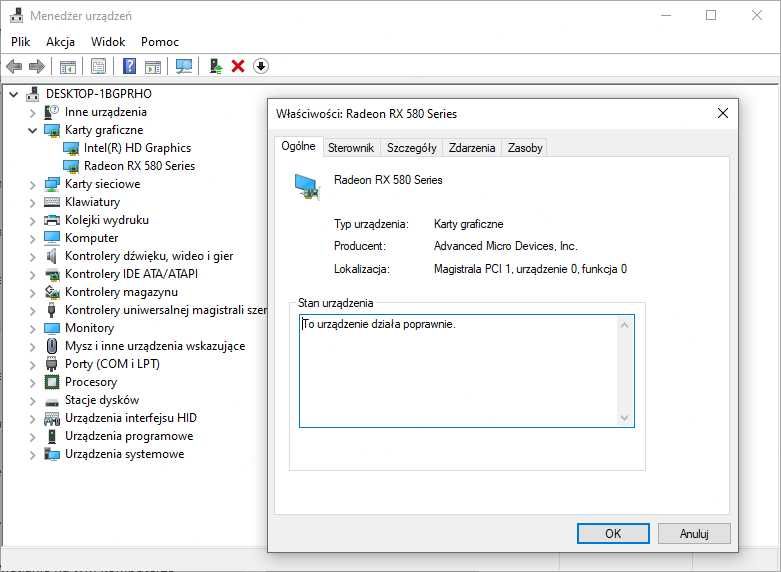
Task: Collapse the DESKTOP-1BGPRHO root node
Action: point(13,94)
